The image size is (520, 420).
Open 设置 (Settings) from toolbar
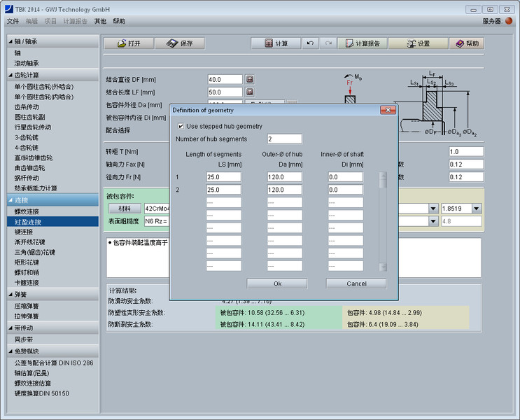(417, 43)
